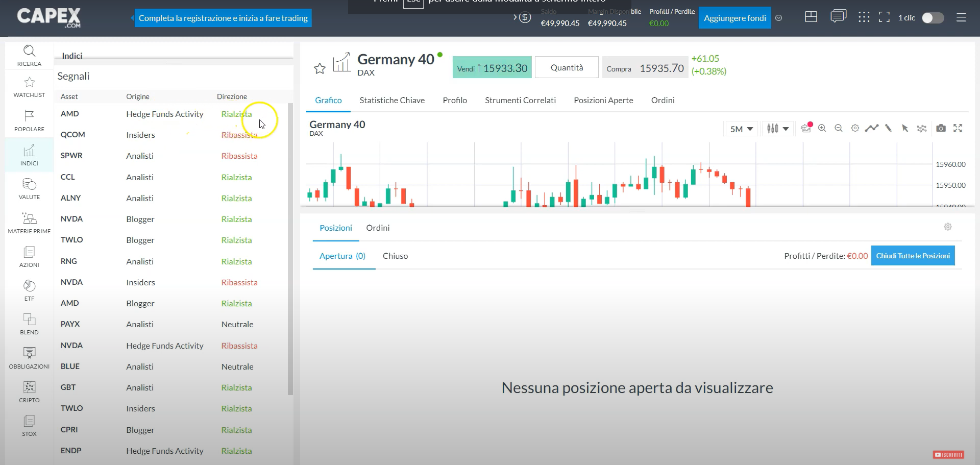
Task: Expand the chart to fullscreen
Action: pos(958,128)
